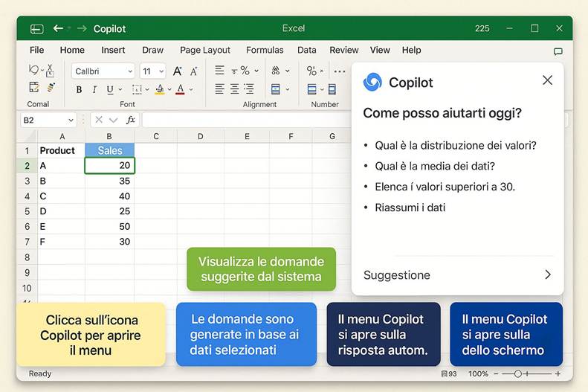This screenshot has height=392, width=588.
Task: Apply cell borders icon
Action: [x=137, y=89]
